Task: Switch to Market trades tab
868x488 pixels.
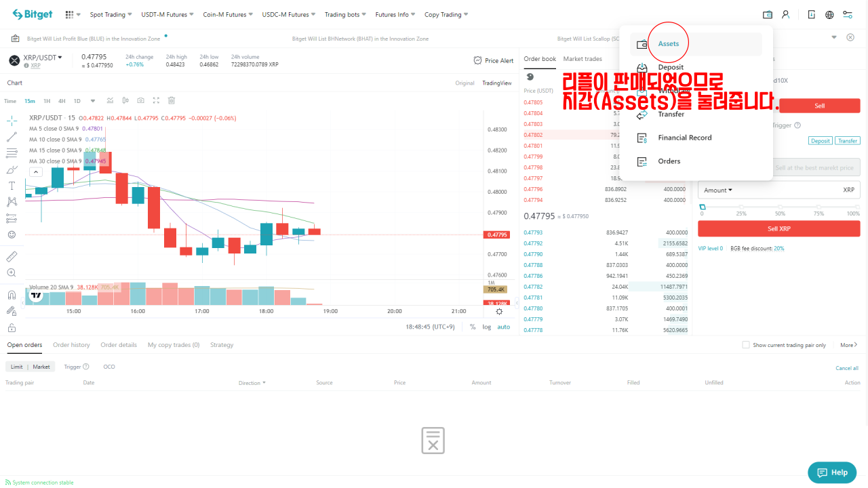Action: click(583, 59)
